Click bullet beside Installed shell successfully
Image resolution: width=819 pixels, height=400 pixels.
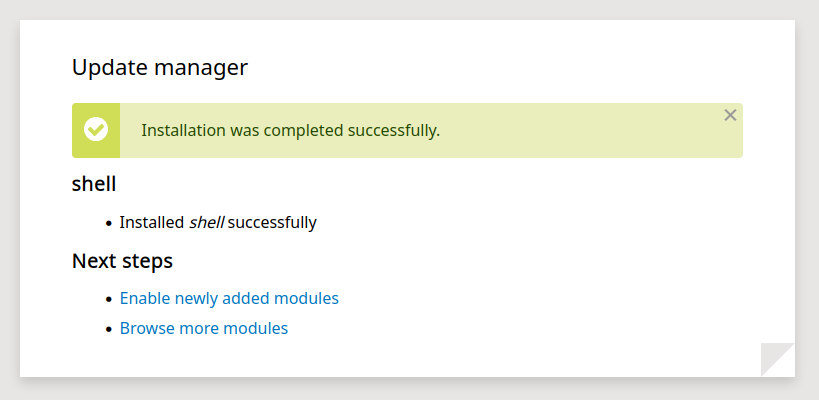click(x=109, y=223)
